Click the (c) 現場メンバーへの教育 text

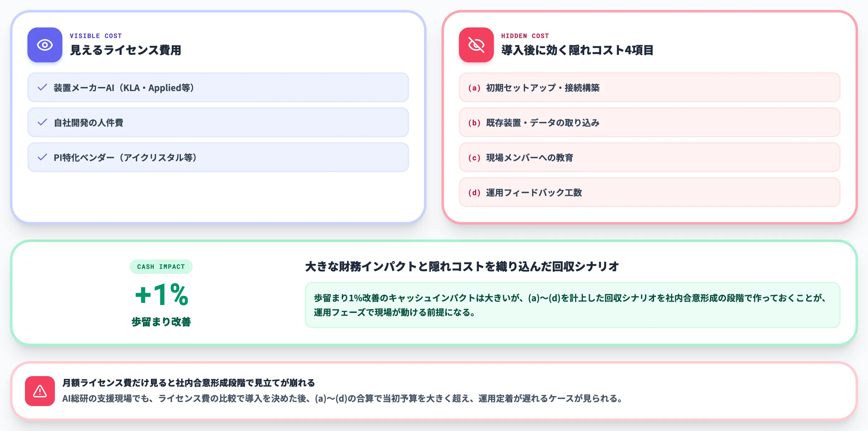tap(521, 157)
